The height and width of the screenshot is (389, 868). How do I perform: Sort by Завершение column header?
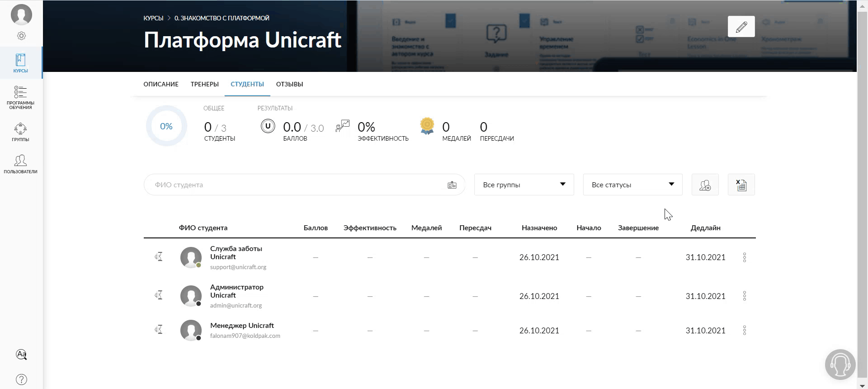[x=638, y=228]
